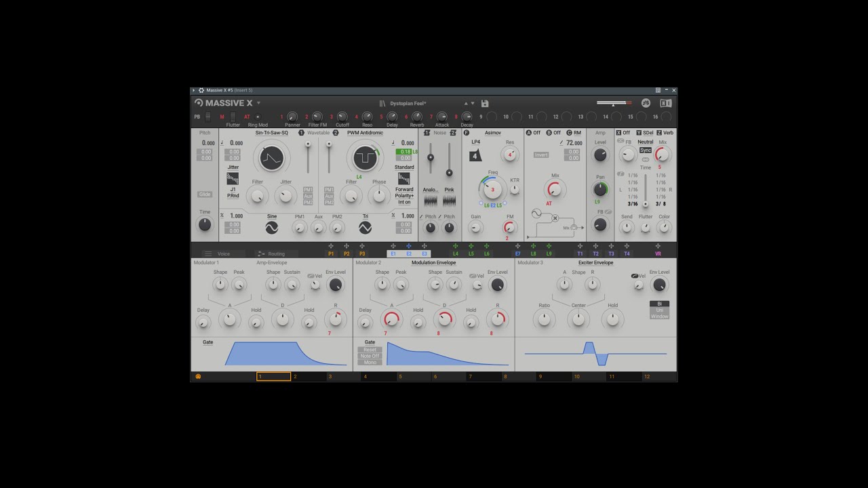Open PWM Antidromic wavetable selector
The width and height of the screenshot is (868, 488).
(366, 133)
